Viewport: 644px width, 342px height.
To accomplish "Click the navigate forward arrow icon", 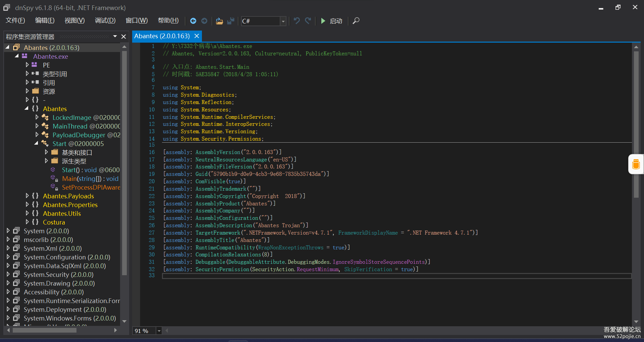I will point(204,21).
